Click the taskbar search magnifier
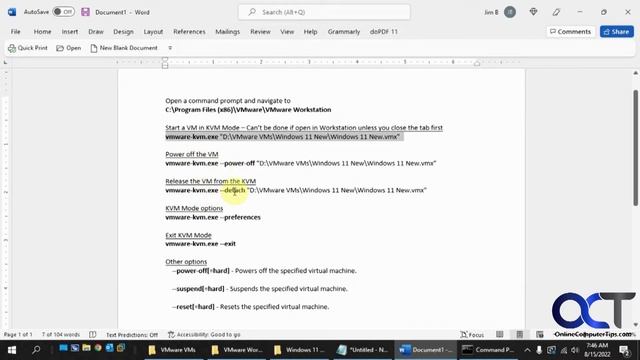Screen dimensions: 640x360 [36, 350]
